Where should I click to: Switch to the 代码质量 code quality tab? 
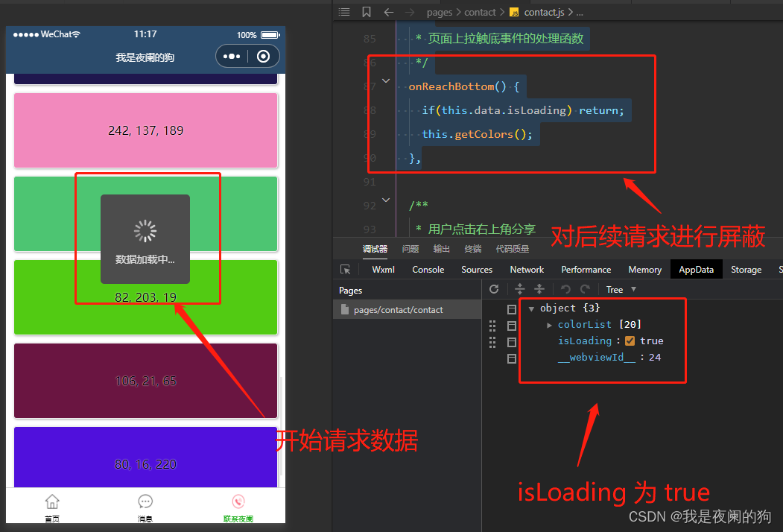512,249
